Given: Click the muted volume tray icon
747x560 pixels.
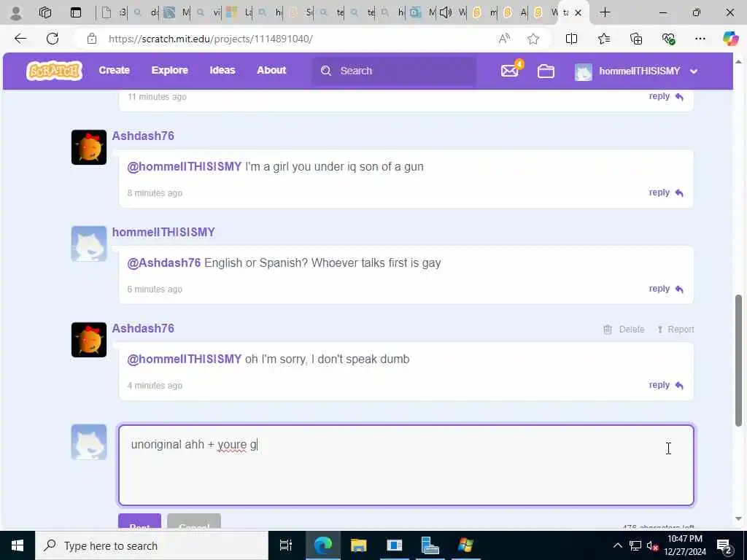Looking at the screenshot, I should coord(652,545).
